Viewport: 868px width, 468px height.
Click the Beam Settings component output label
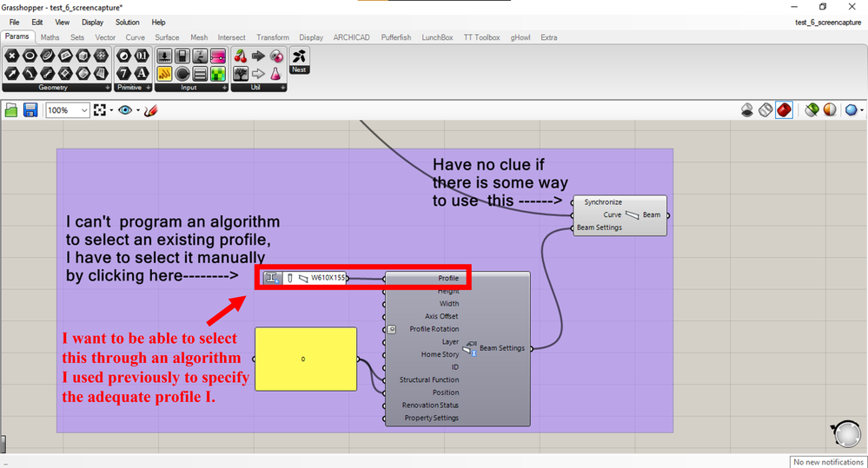pos(502,348)
